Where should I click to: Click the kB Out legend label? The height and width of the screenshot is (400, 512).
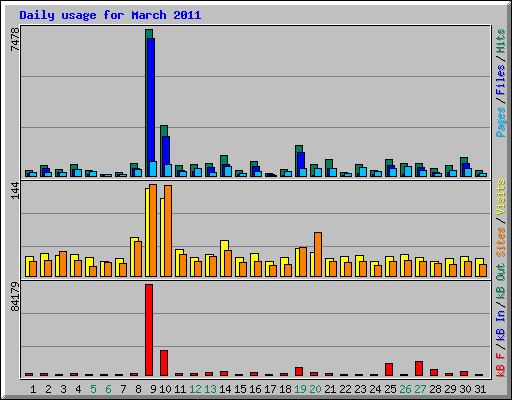(x=500, y=282)
